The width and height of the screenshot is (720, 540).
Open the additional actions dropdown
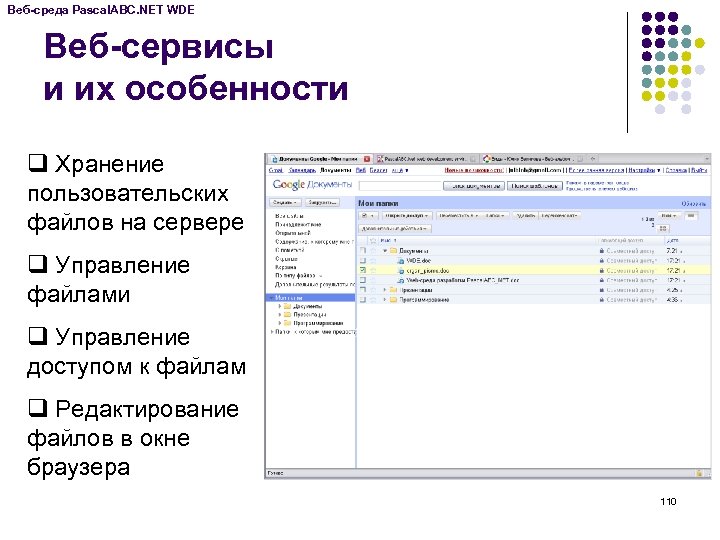[x=395, y=228]
